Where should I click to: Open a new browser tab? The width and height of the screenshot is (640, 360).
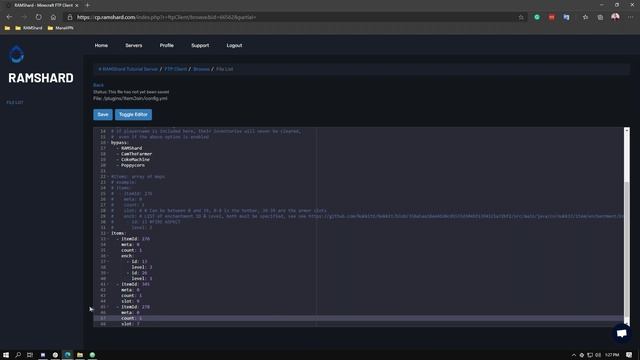click(x=87, y=5)
